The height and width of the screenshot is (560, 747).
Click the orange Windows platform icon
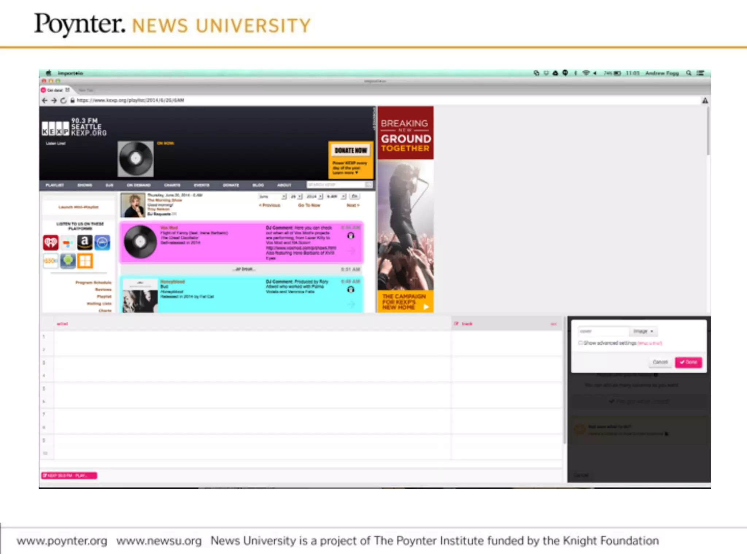click(x=85, y=261)
